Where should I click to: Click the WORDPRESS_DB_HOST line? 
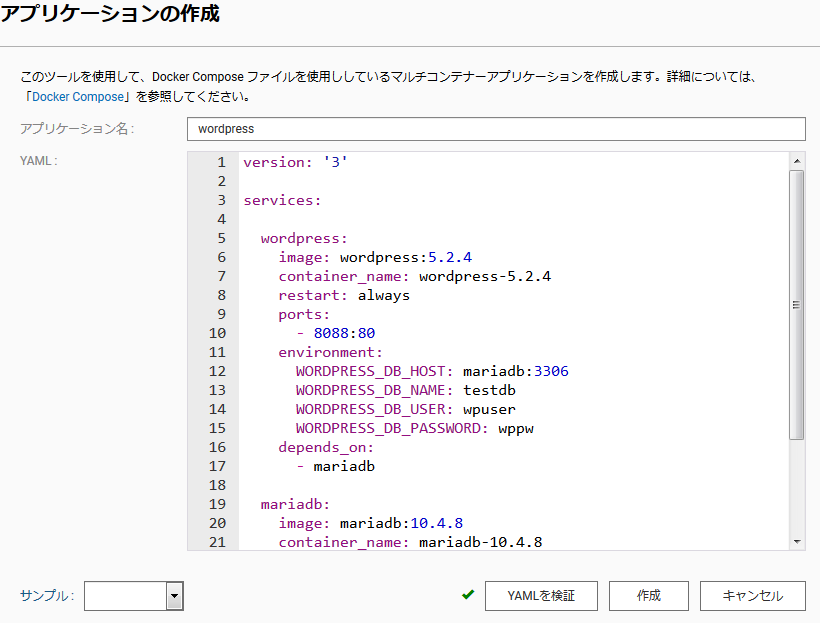tap(432, 371)
